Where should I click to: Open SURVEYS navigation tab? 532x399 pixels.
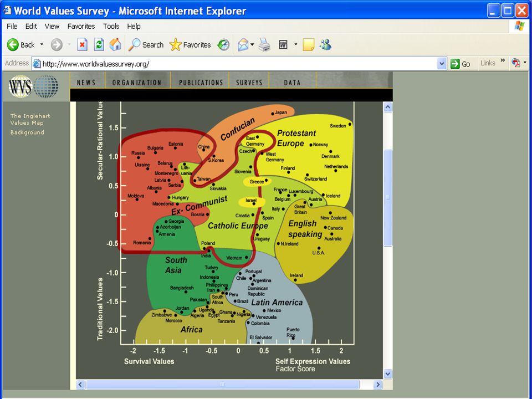pyautogui.click(x=249, y=83)
